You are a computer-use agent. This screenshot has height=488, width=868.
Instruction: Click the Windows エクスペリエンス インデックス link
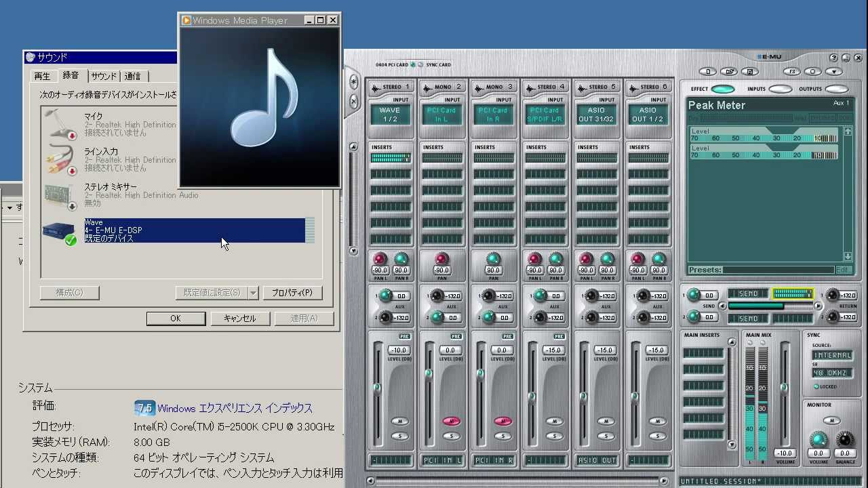[235, 408]
